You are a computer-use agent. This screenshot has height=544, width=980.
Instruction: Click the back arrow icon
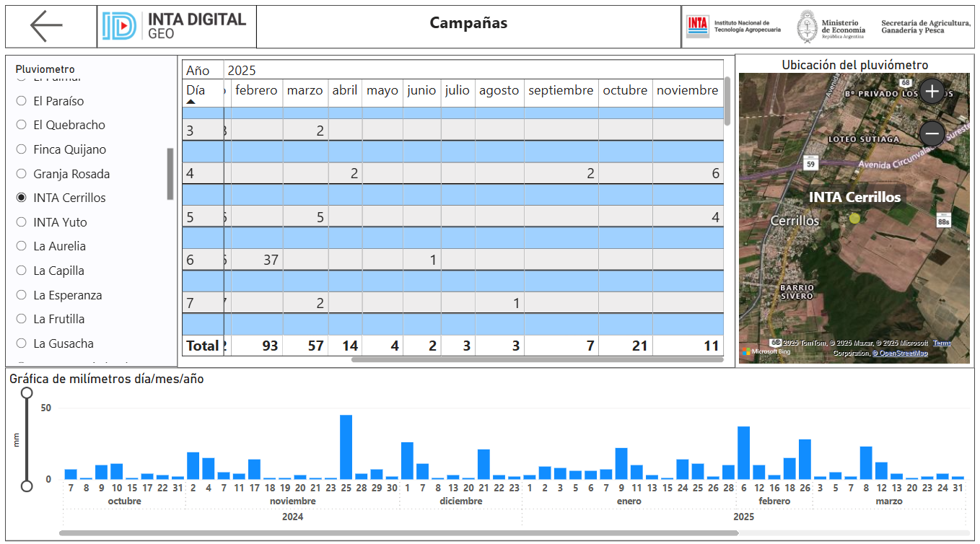point(47,27)
